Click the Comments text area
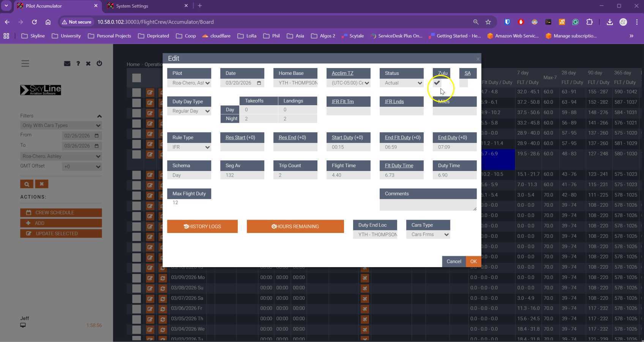 [428, 205]
